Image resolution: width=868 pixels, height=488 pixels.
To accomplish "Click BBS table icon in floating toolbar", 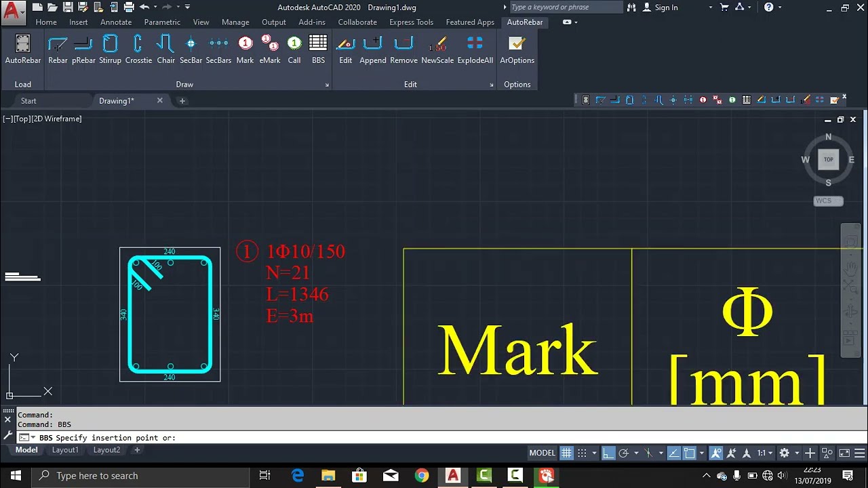I will 747,100.
